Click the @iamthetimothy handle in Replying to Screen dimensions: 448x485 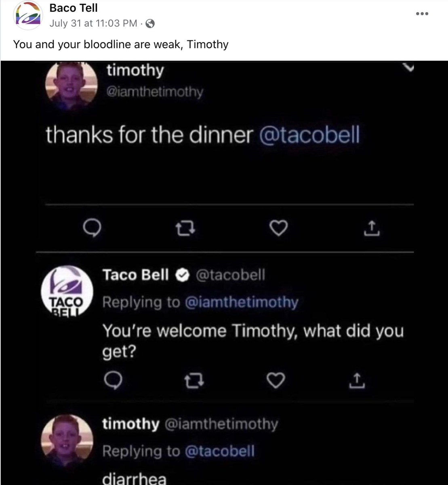pyautogui.click(x=241, y=302)
